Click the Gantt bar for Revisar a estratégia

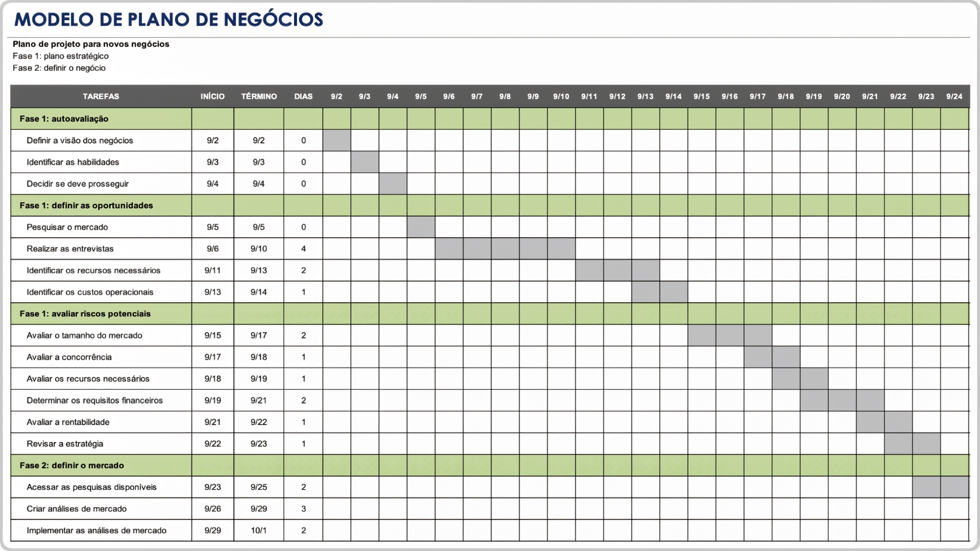pos(912,444)
